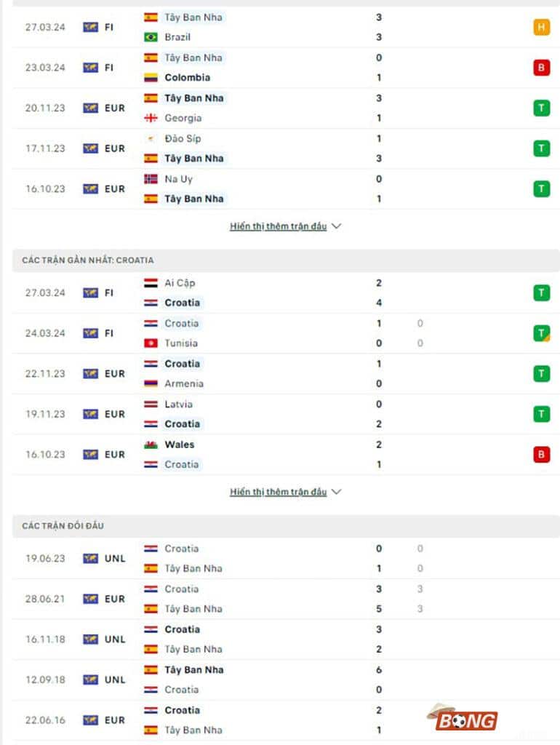Expand Hiển thị thêm trận đấu under Croatia matches

point(279,491)
